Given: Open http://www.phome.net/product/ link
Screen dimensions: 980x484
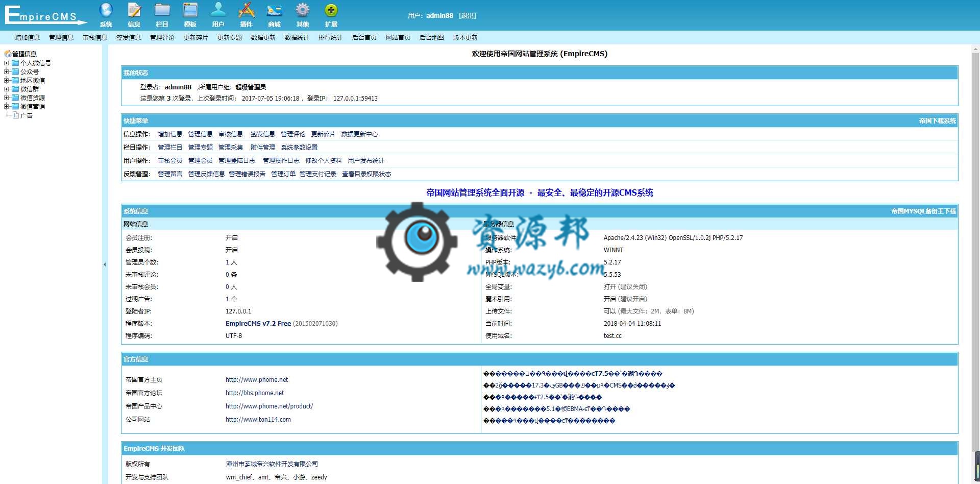Looking at the screenshot, I should (269, 406).
